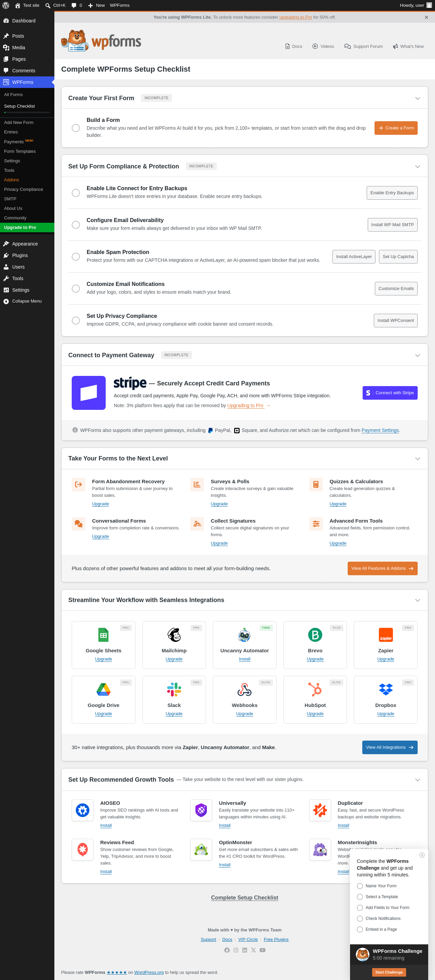435x980 pixels.
Task: Click the Mailchimp integration logo
Action: (x=174, y=635)
